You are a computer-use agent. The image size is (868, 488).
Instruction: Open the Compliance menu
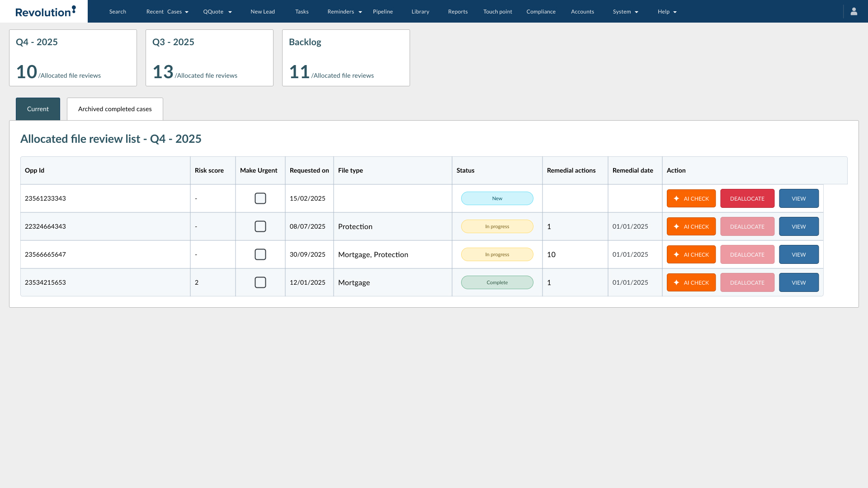(x=541, y=11)
